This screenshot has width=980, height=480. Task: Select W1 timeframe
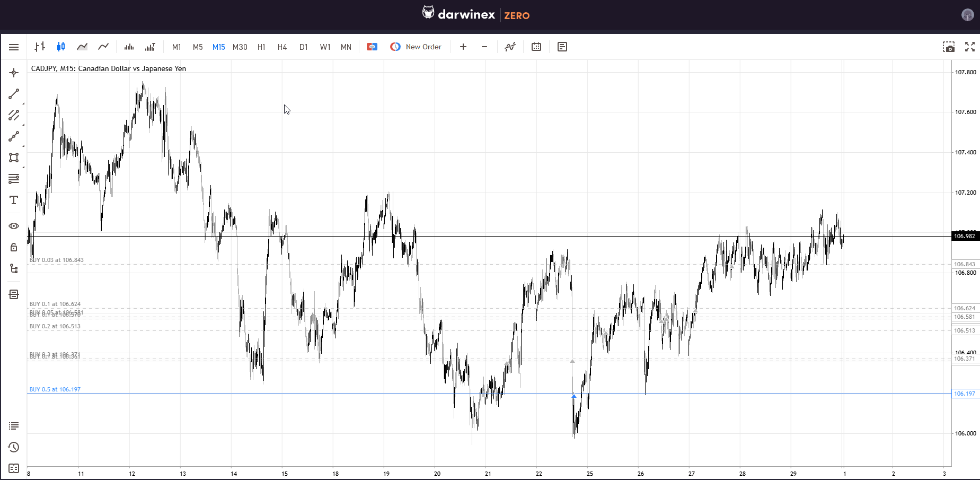point(325,47)
